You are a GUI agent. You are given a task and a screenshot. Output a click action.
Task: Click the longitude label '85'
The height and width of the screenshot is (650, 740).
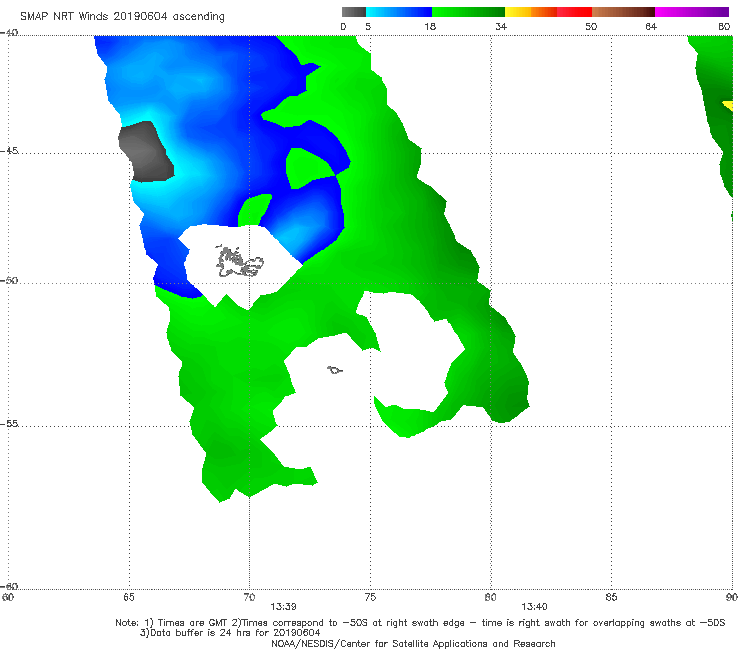click(611, 597)
